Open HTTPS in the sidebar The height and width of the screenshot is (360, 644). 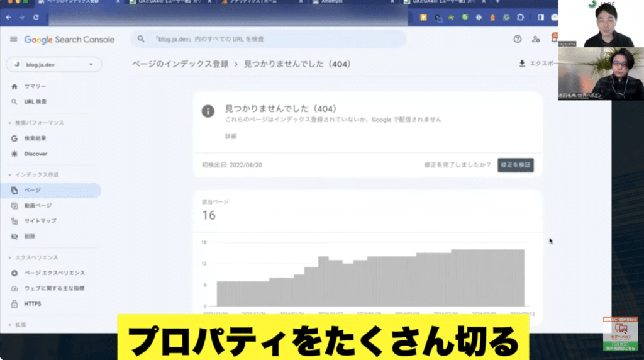coord(33,304)
